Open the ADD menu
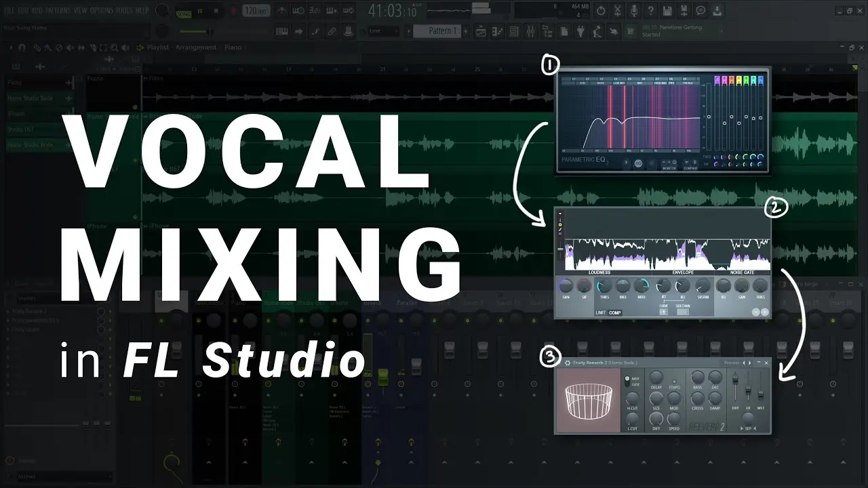868x488 pixels. click(37, 10)
